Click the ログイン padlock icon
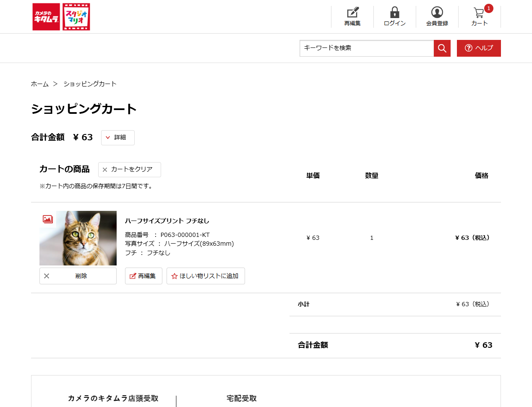Screen dimensions: 532x407 [394, 13]
